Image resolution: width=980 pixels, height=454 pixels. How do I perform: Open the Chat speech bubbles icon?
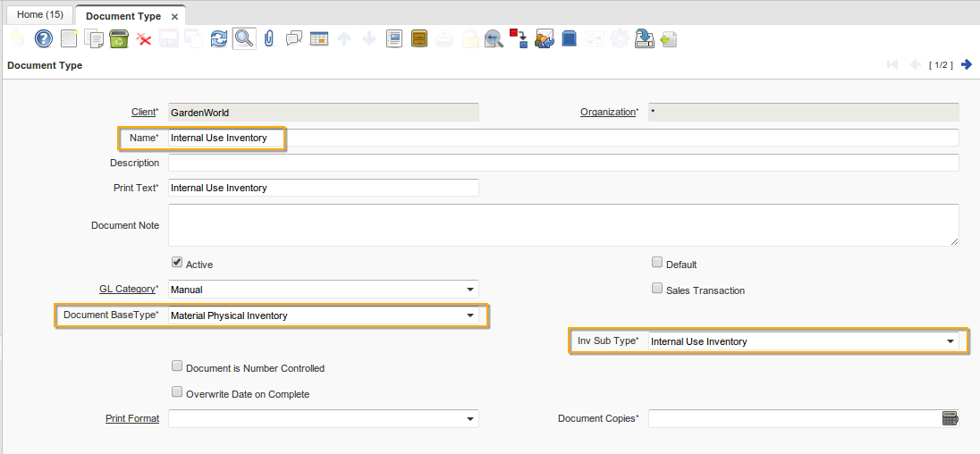pos(293,38)
